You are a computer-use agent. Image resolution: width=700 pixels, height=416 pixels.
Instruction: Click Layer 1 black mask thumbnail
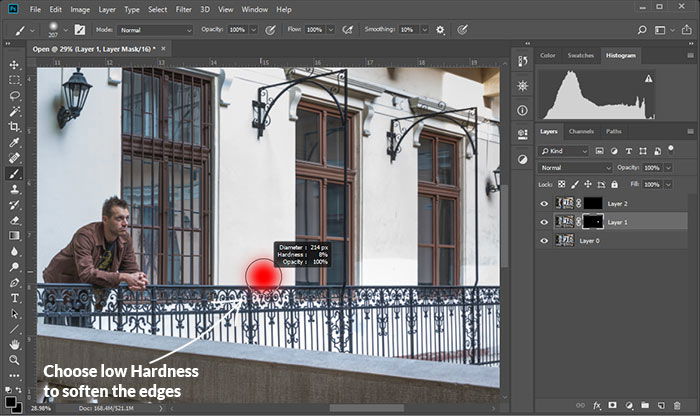point(593,222)
